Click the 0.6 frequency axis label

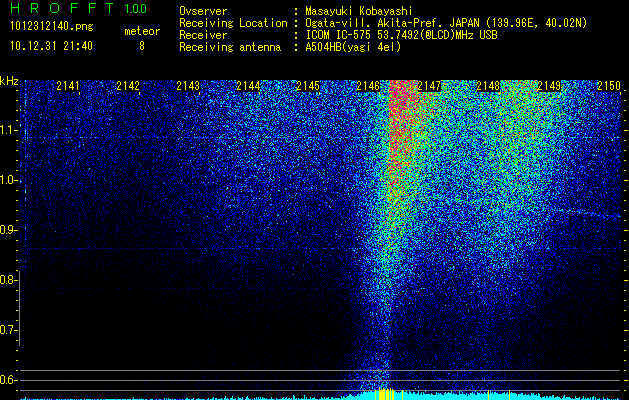tap(7, 380)
